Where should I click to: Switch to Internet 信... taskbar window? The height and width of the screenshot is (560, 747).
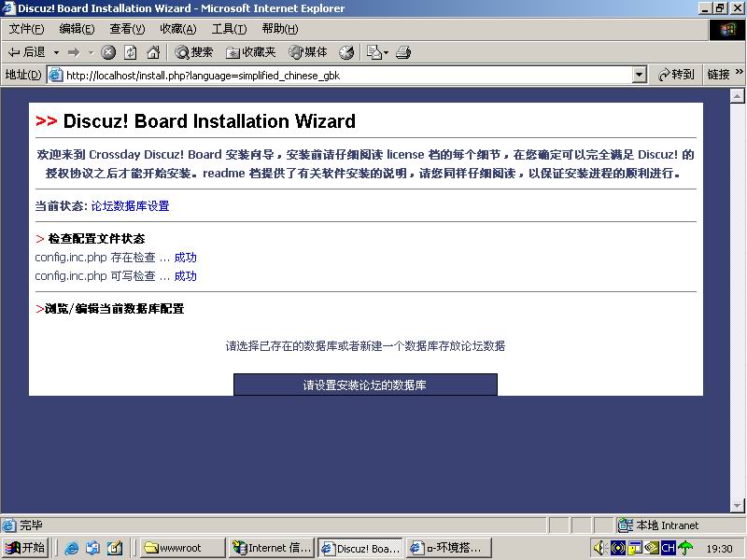tap(271, 548)
